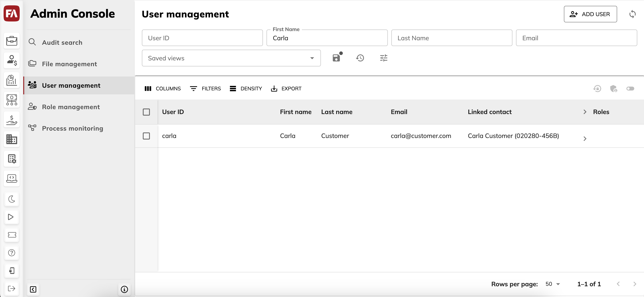Open the help question mark icon

pos(11,253)
